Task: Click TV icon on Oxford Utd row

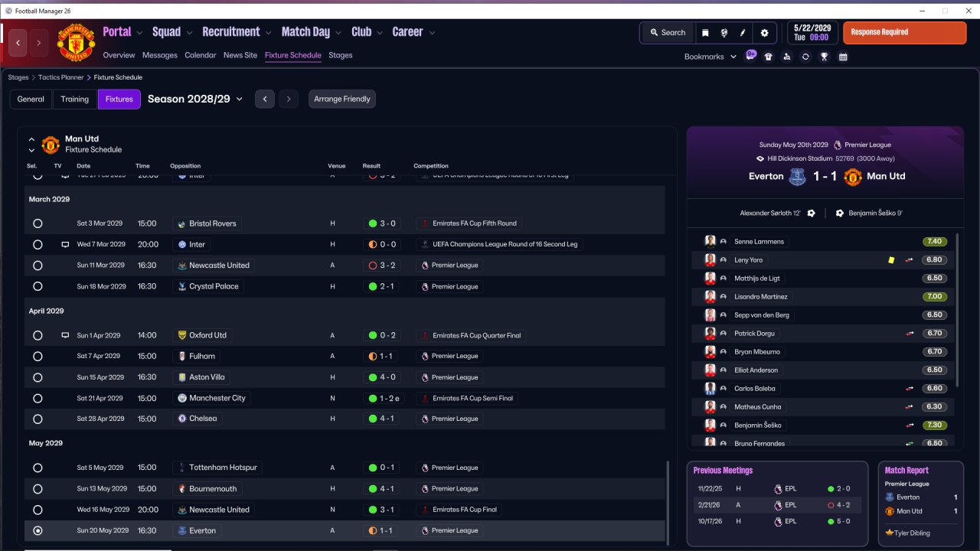Action: point(65,335)
